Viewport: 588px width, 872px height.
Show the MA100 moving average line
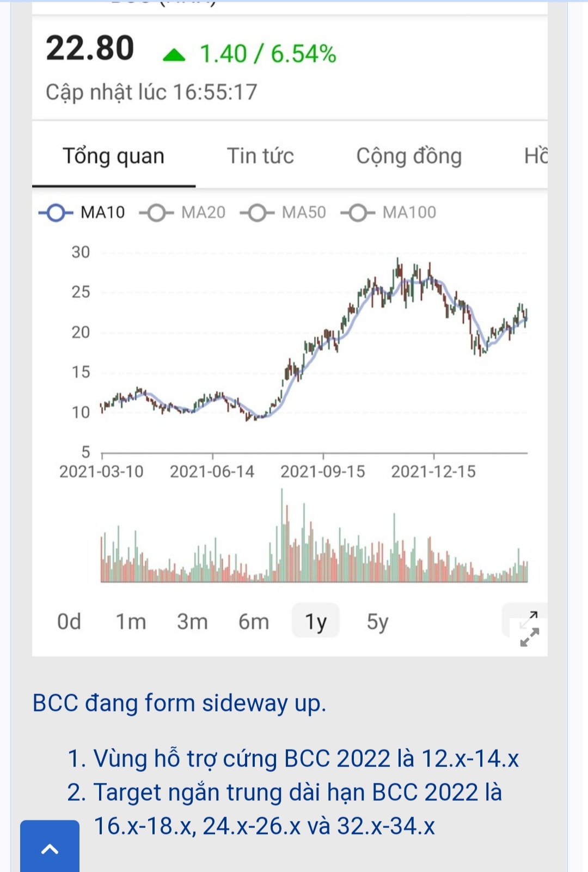[x=388, y=212]
